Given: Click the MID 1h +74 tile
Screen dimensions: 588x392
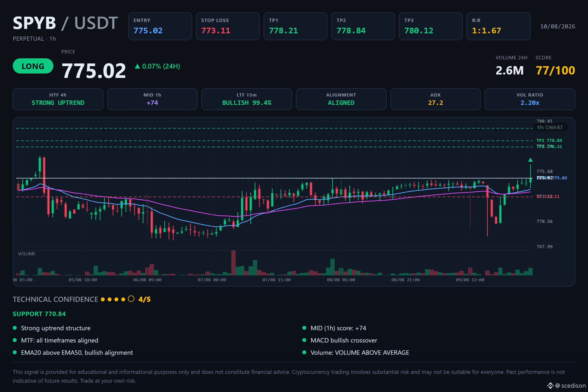Looking at the screenshot, I should (152, 99).
